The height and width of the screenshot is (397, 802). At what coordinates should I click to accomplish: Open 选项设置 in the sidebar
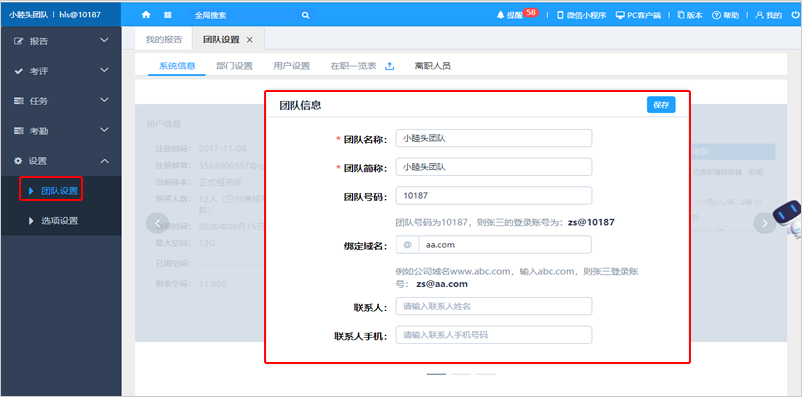(60, 221)
